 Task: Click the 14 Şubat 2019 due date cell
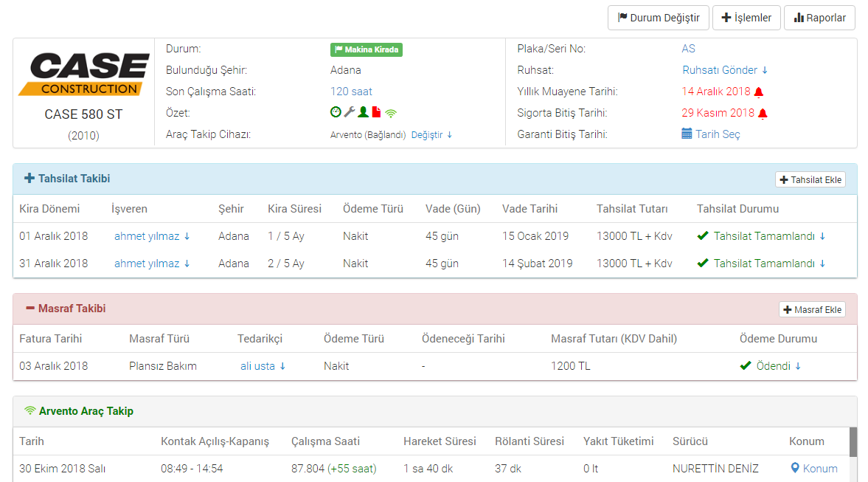click(538, 264)
